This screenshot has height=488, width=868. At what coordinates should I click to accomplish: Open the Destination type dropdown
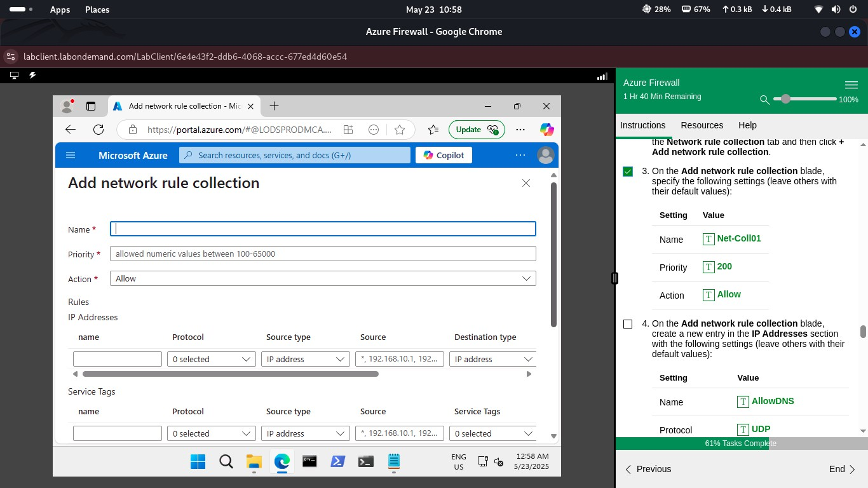coord(492,359)
